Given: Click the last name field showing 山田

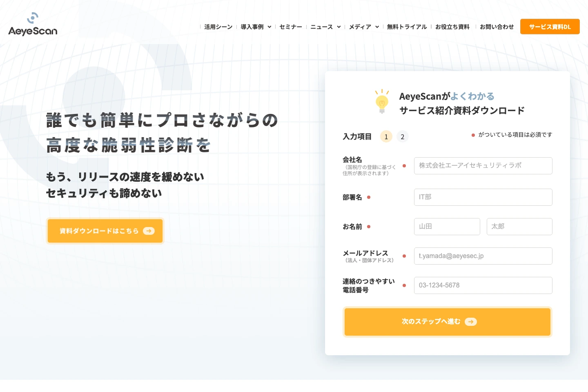Looking at the screenshot, I should tap(447, 227).
